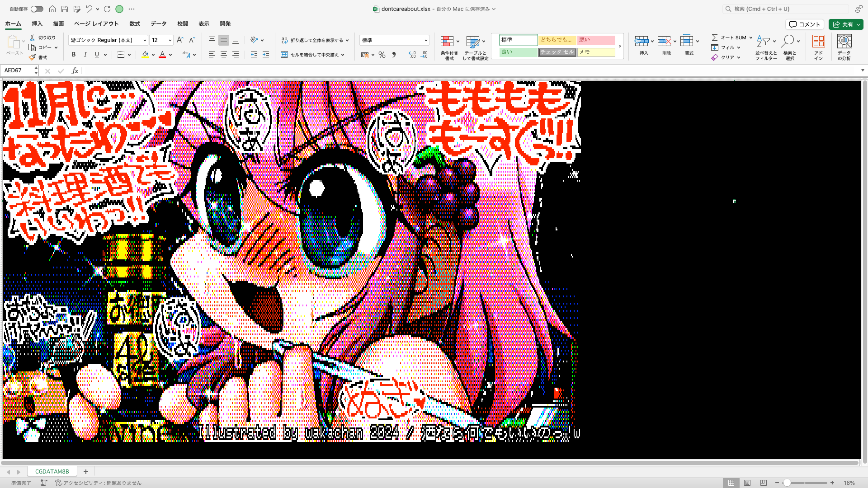The image size is (868, 488).
Task: Open the Data (データ) ribbon tab
Action: (159, 24)
